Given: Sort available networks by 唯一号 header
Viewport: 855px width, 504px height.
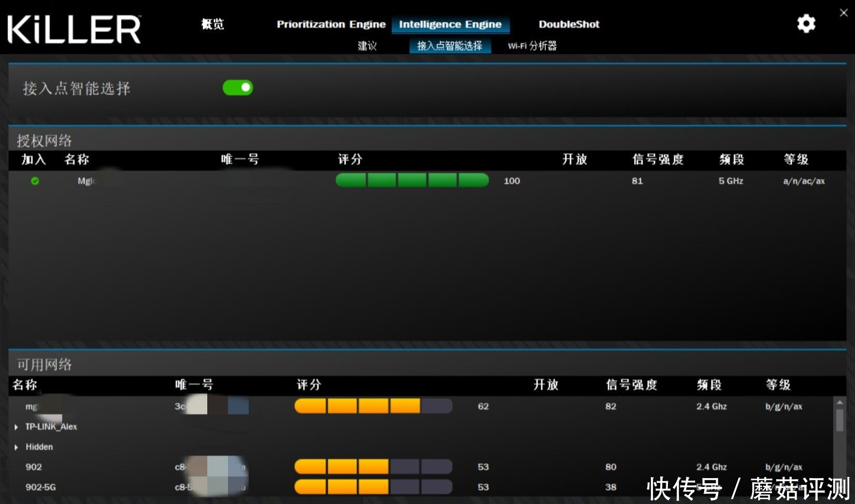Looking at the screenshot, I should pos(194,385).
